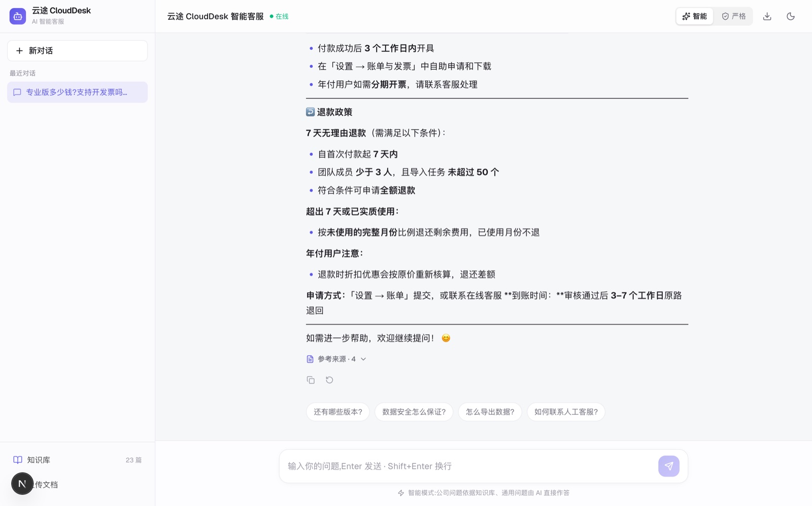Open recent chat 专业版多少钱?支持开发票吗

77,92
